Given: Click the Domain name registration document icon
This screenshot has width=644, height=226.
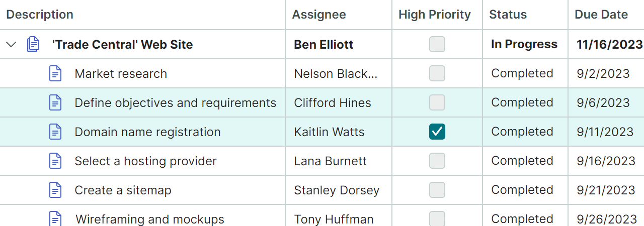Looking at the screenshot, I should (x=55, y=132).
